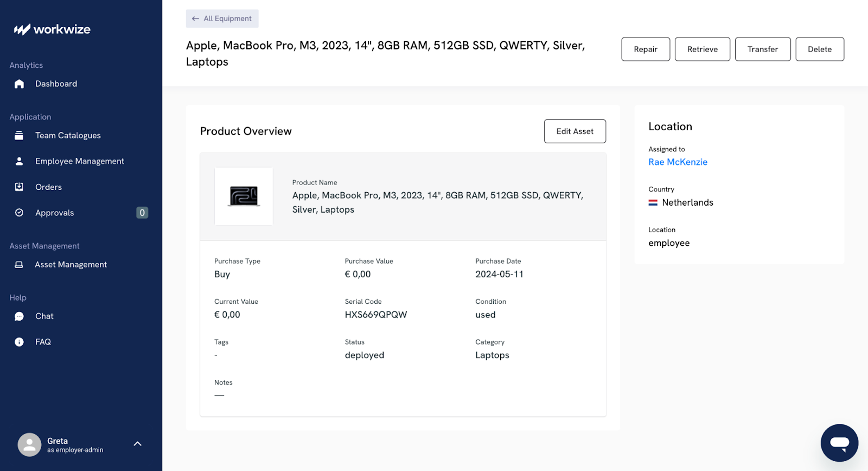The width and height of the screenshot is (868, 471).
Task: Click the Orders inbox icon
Action: coord(19,187)
